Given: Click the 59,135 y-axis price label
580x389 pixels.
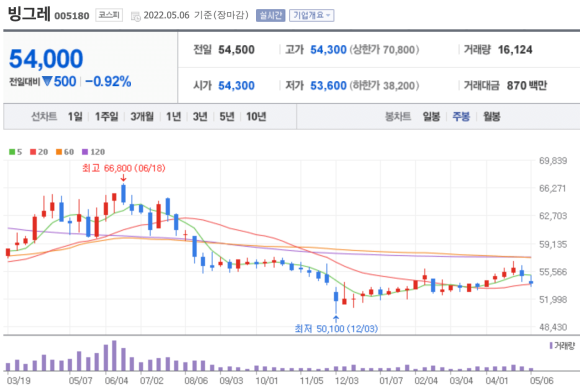Looking at the screenshot, I should (553, 244).
